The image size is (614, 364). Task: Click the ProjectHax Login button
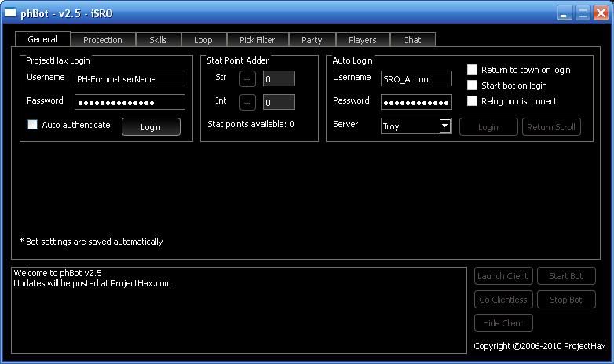[x=151, y=127]
